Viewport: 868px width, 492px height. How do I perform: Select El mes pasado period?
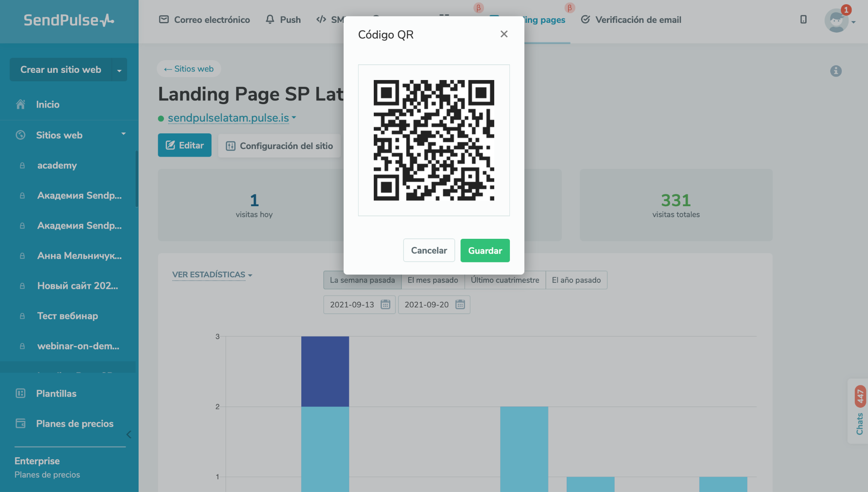point(432,280)
